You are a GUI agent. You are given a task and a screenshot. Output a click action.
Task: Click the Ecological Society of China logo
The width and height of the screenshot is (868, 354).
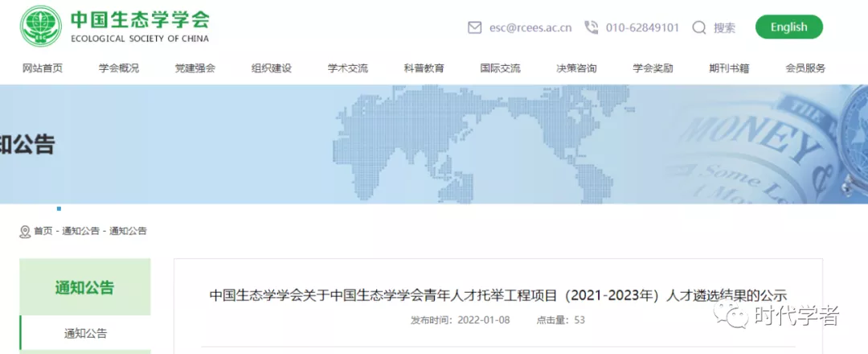(40, 27)
